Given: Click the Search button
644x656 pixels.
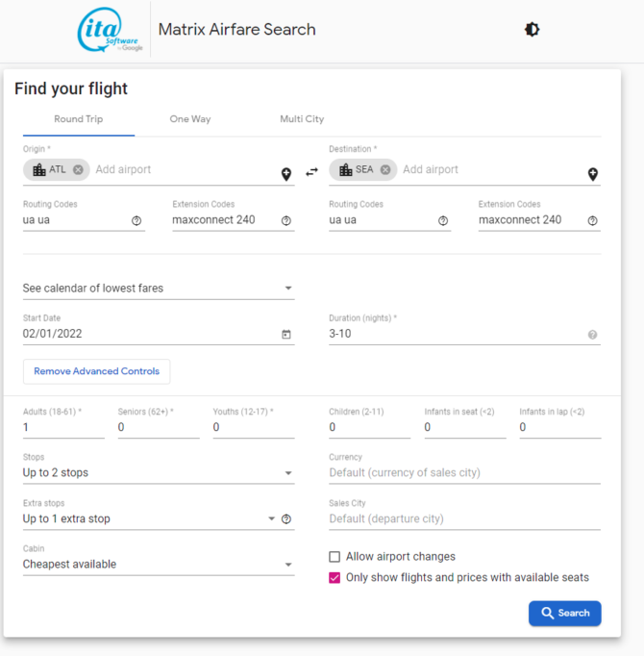Looking at the screenshot, I should click(565, 614).
